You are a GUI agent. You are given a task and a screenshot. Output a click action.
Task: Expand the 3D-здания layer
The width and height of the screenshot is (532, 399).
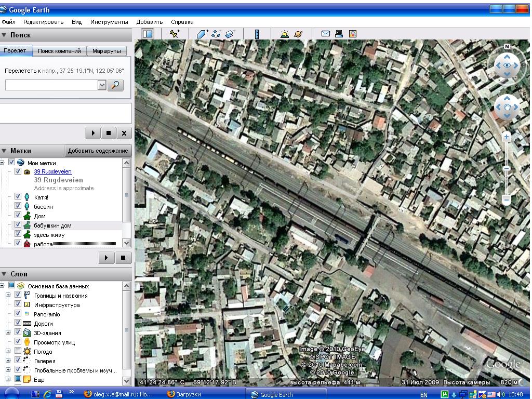[8, 332]
